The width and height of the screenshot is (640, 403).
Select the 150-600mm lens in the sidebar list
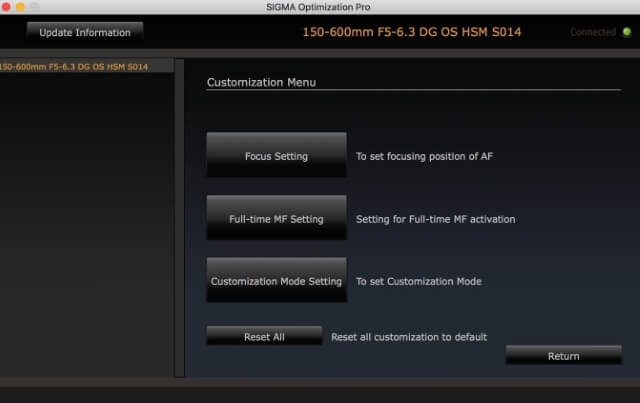tap(87, 67)
